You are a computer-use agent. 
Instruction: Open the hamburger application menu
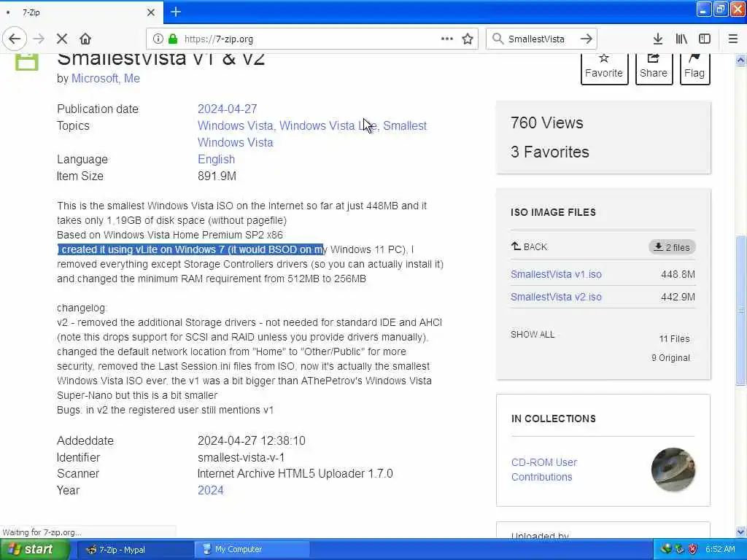[733, 39]
